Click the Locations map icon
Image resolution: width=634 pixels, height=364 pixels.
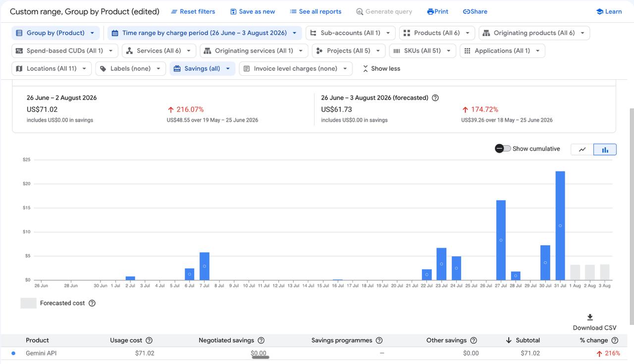pyautogui.click(x=19, y=68)
